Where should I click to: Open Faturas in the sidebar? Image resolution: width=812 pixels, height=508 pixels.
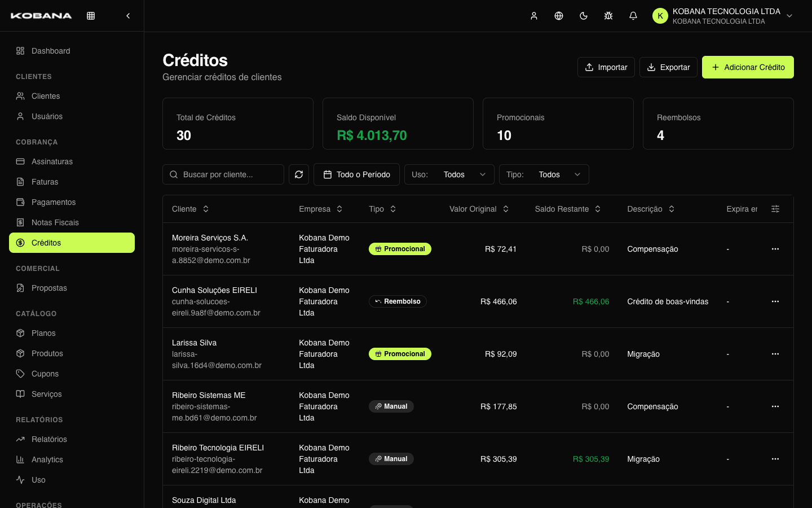72,182
